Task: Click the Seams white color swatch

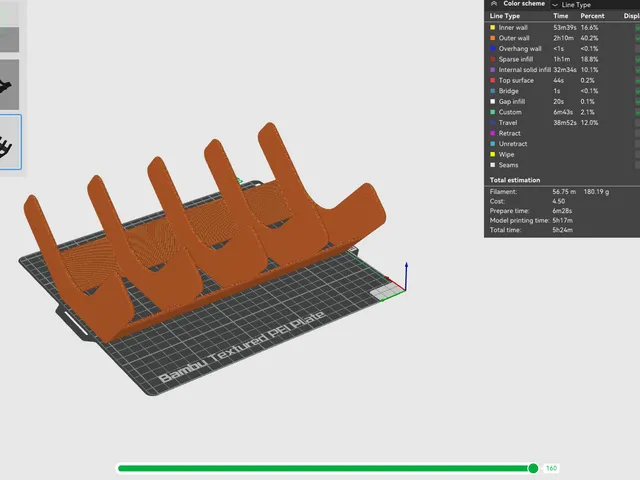Action: 493,165
